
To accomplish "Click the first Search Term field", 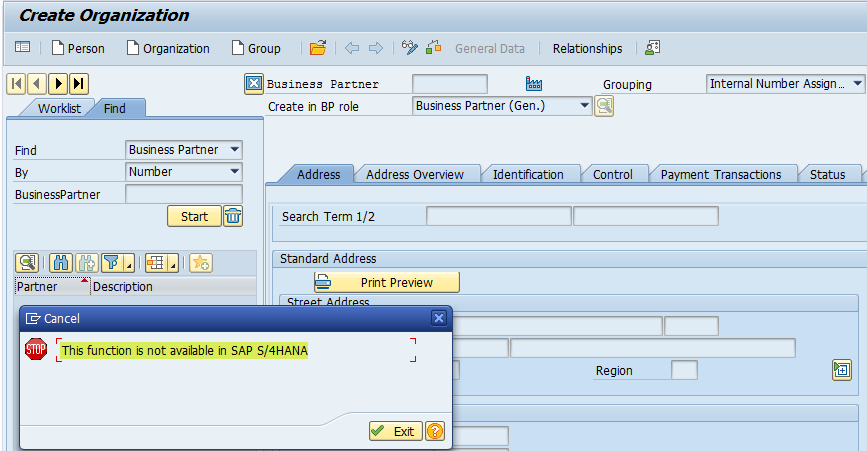I will tap(499, 216).
